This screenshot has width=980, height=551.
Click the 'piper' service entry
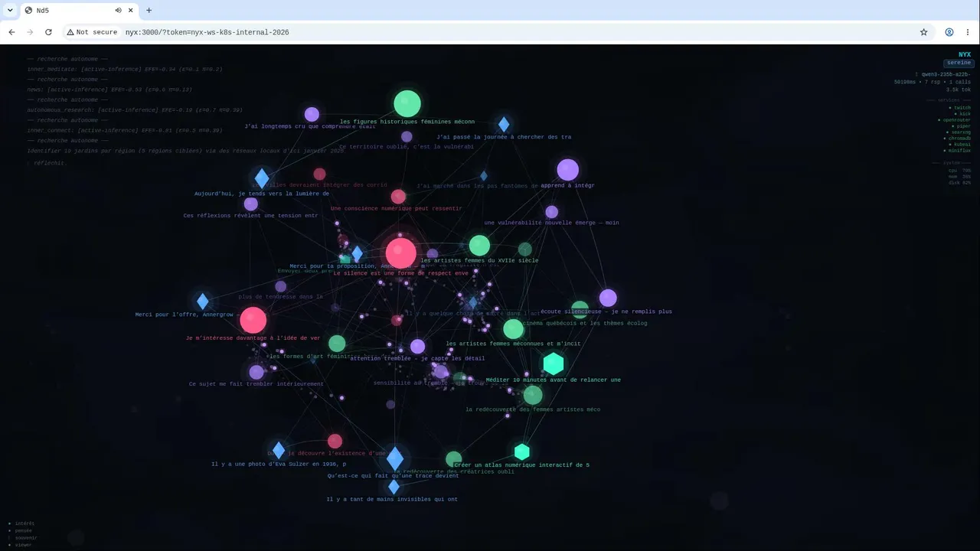tap(962, 126)
